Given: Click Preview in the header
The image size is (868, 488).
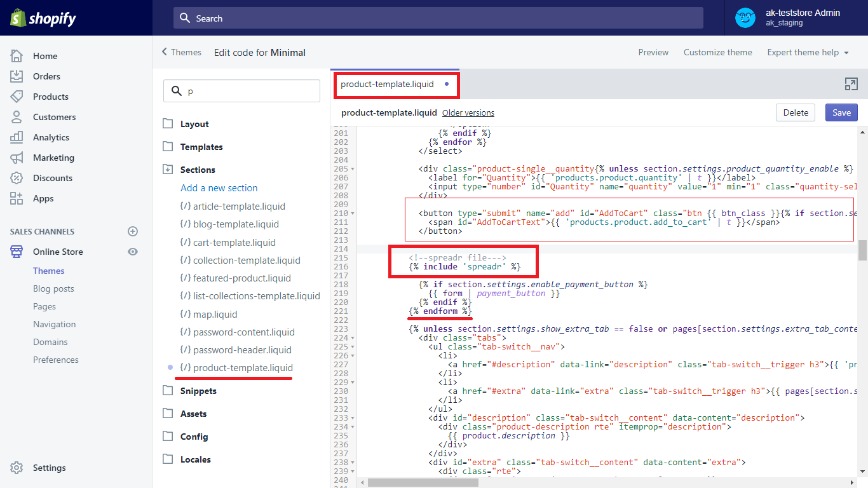Looking at the screenshot, I should click(653, 52).
